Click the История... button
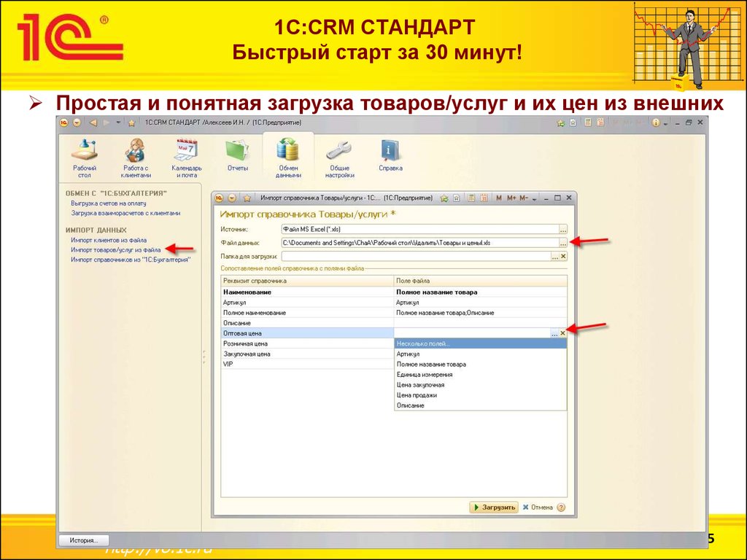This screenshot has height=560, width=747. (x=84, y=540)
